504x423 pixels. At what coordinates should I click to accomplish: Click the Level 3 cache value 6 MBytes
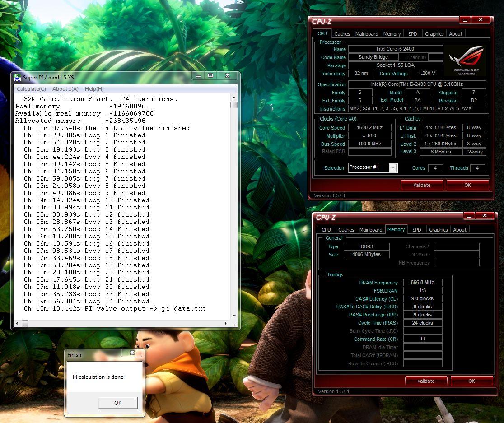pos(441,152)
